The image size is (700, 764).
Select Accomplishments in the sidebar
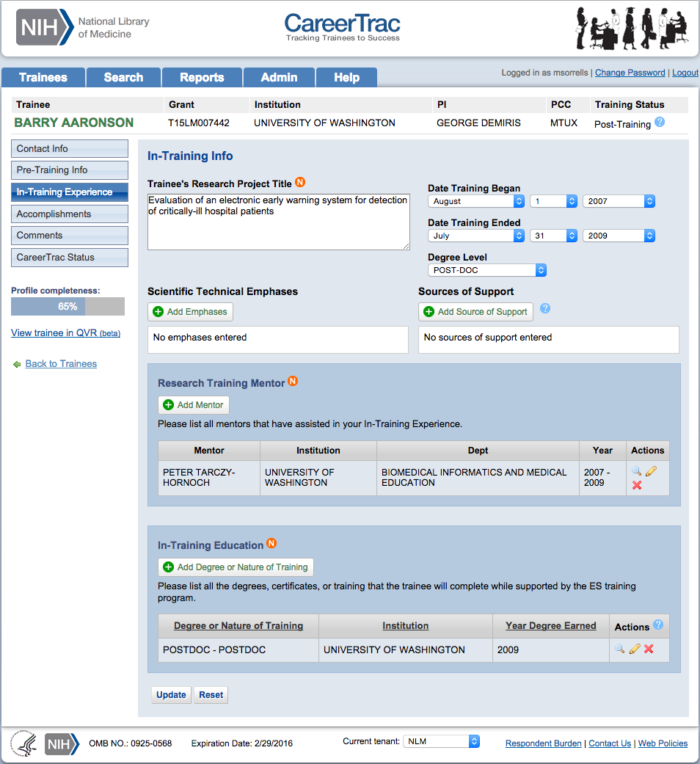[70, 214]
